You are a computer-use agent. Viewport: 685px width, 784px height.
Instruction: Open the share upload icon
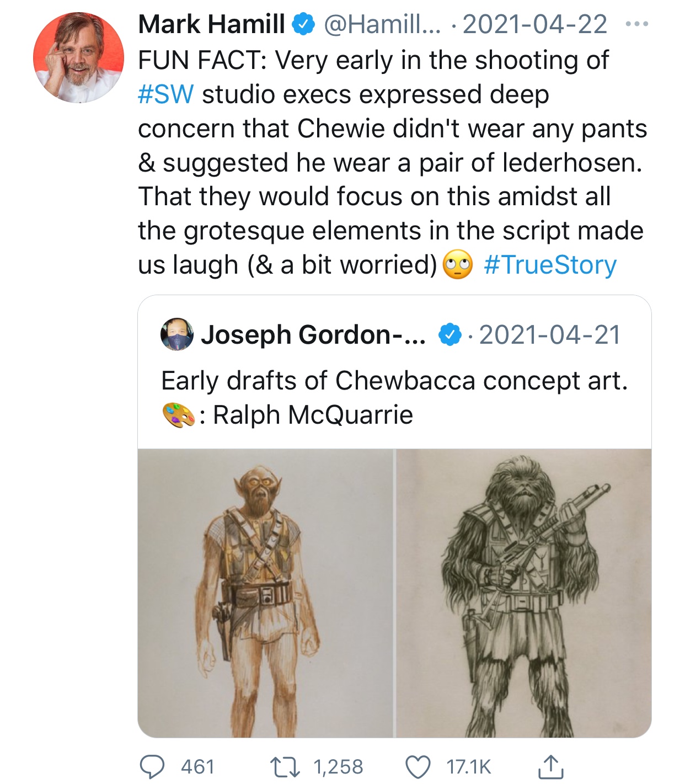tap(550, 766)
